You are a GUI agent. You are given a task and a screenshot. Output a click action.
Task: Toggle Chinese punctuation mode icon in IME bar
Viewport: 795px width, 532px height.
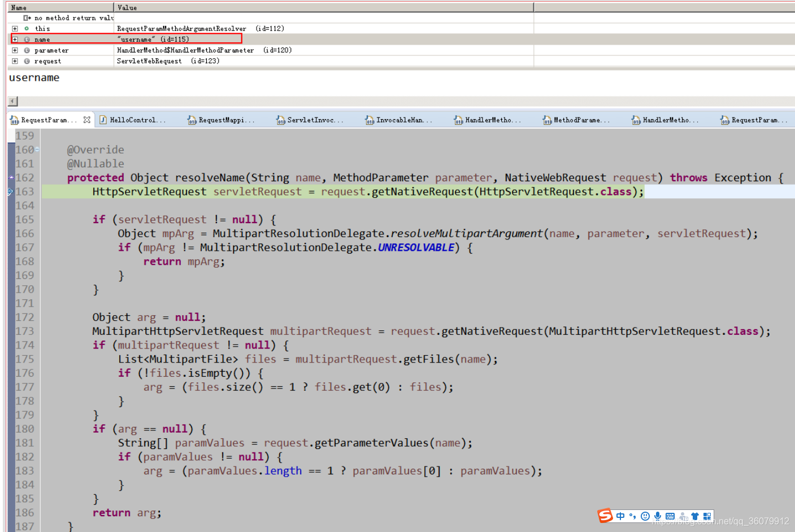632,516
